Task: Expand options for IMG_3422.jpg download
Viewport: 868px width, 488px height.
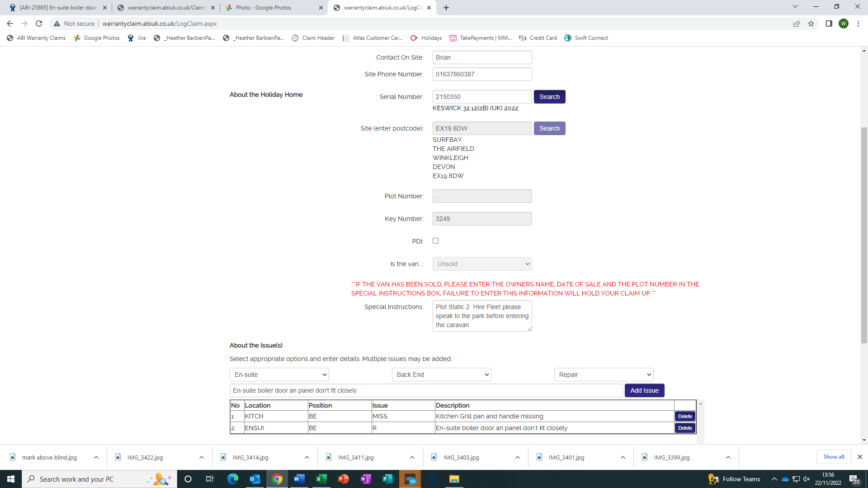Action: pos(202,457)
